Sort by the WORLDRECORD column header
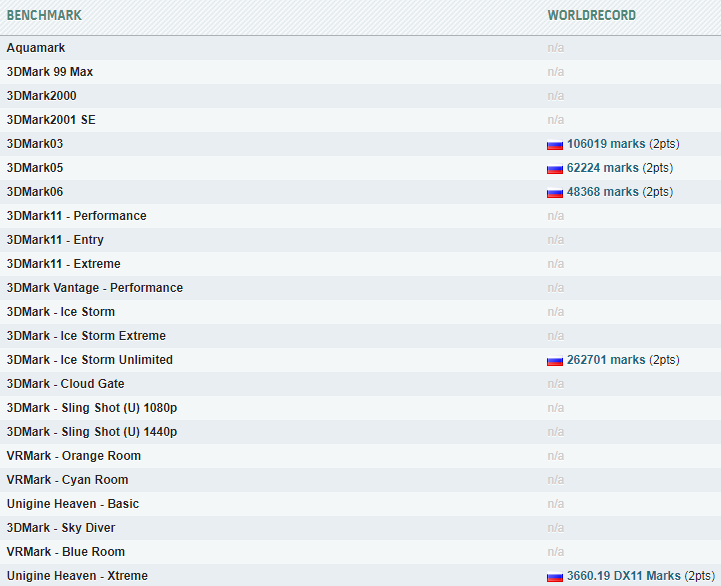721x586 pixels. 591,16
